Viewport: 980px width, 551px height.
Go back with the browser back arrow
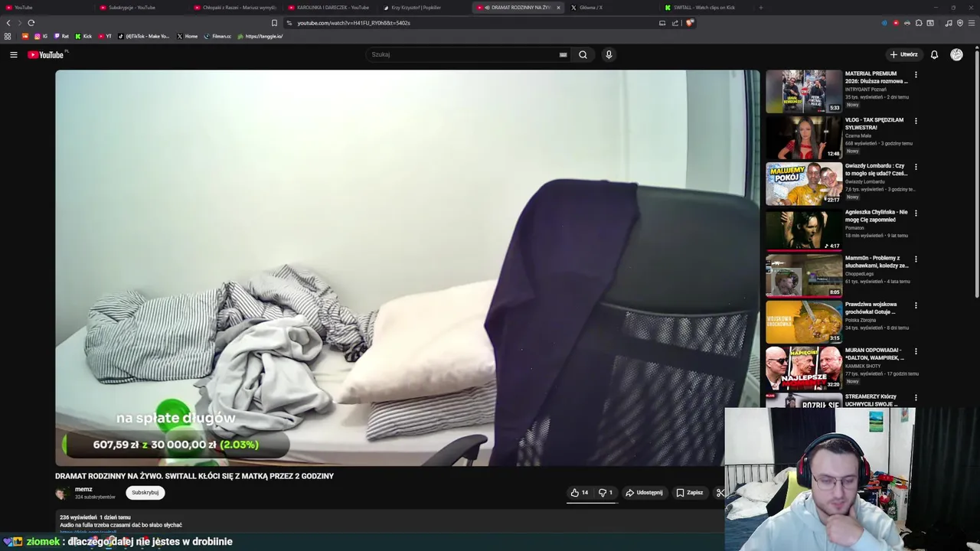point(8,23)
